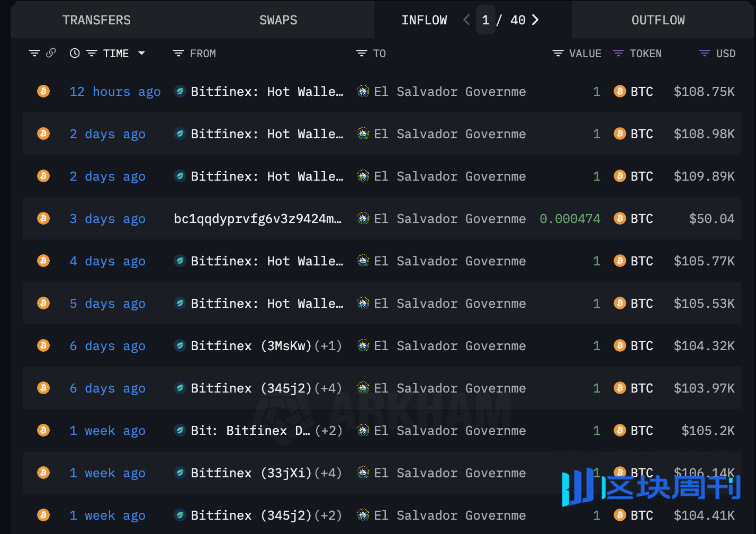Screen dimensions: 756x534
Task: Expand (+4) addresses on Bitfinex (345j2)
Action: tap(328, 388)
